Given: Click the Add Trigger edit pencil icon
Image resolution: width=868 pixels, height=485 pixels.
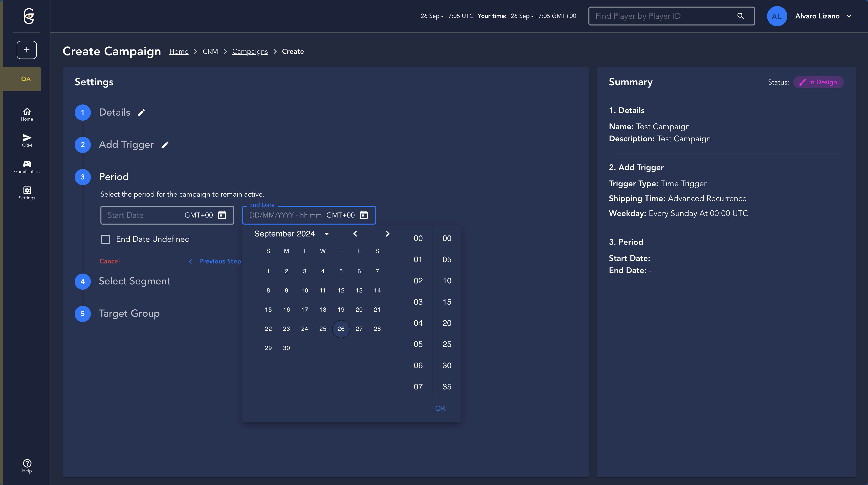Looking at the screenshot, I should point(165,145).
